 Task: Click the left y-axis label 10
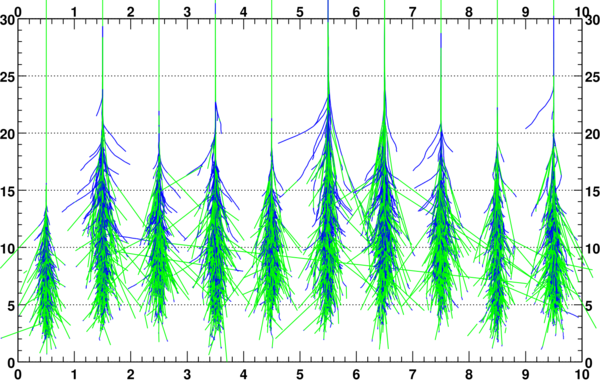point(7,249)
